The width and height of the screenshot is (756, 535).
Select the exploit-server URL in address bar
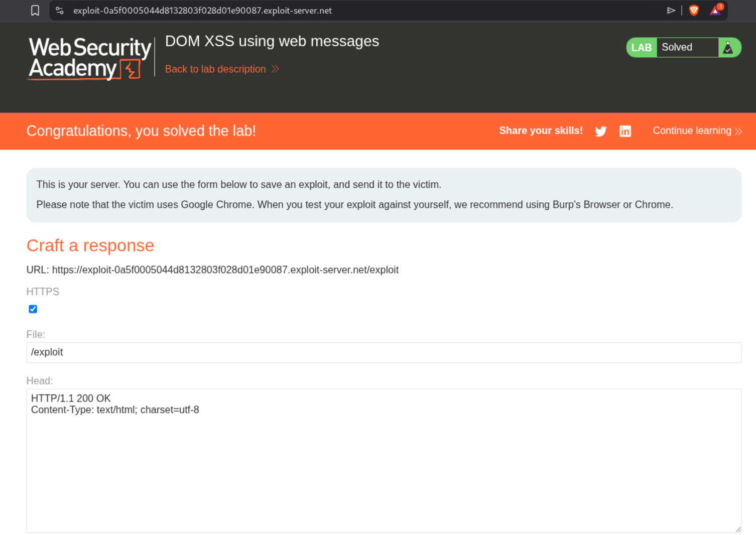[202, 11]
